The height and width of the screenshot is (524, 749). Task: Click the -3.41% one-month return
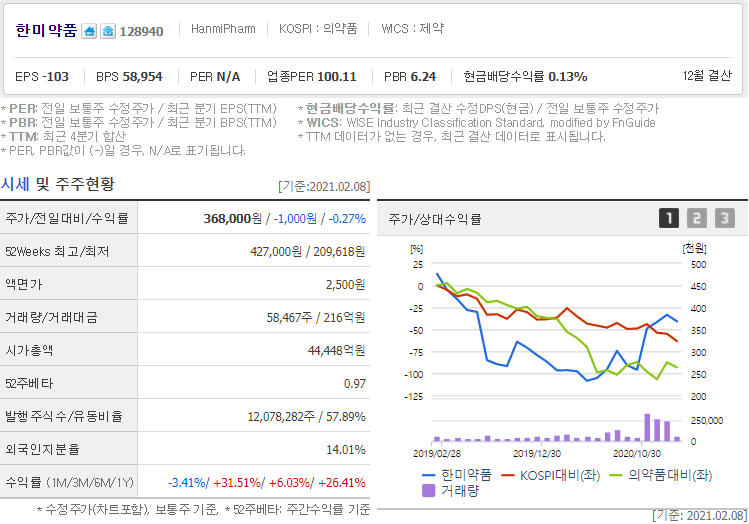pos(187,482)
